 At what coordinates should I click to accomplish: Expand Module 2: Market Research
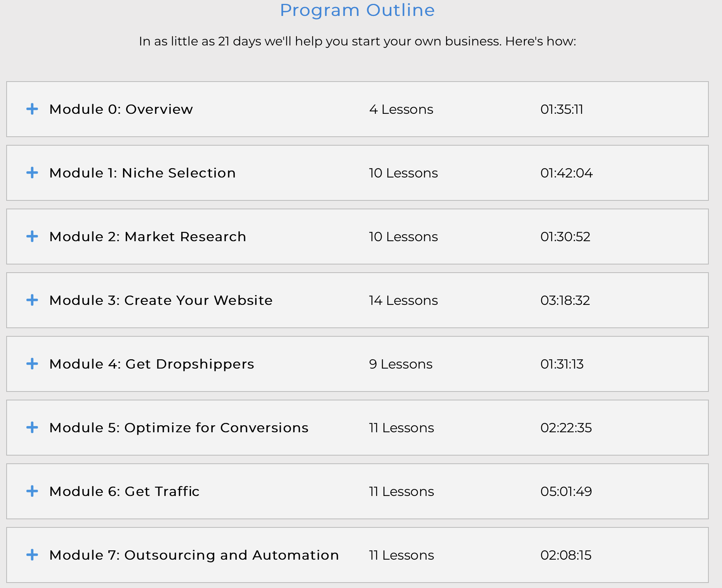click(x=33, y=237)
